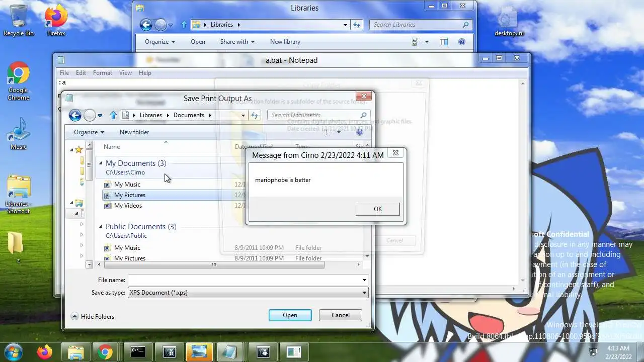This screenshot has height=362, width=644.
Task: Select My Music under Public Documents
Action: (x=127, y=248)
